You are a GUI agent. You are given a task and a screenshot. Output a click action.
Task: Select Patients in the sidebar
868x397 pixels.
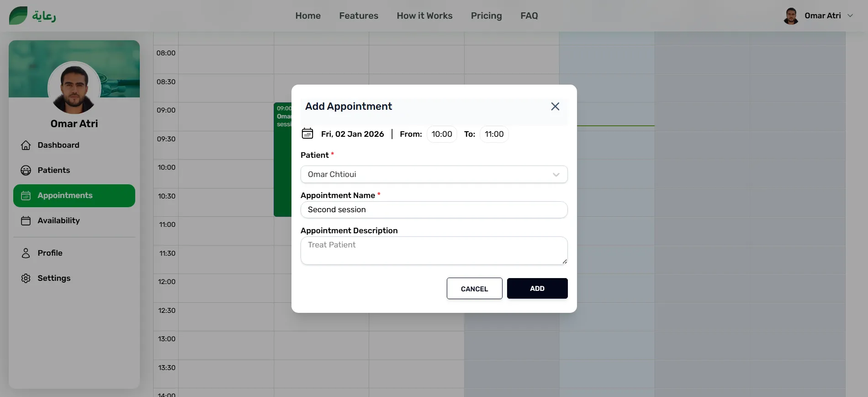[x=74, y=170]
